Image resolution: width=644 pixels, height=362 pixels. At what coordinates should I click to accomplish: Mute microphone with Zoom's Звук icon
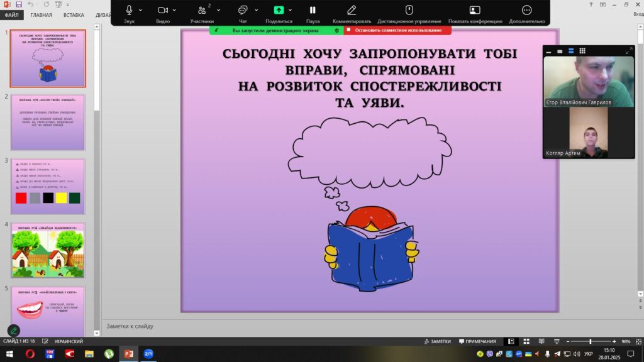pos(129,10)
